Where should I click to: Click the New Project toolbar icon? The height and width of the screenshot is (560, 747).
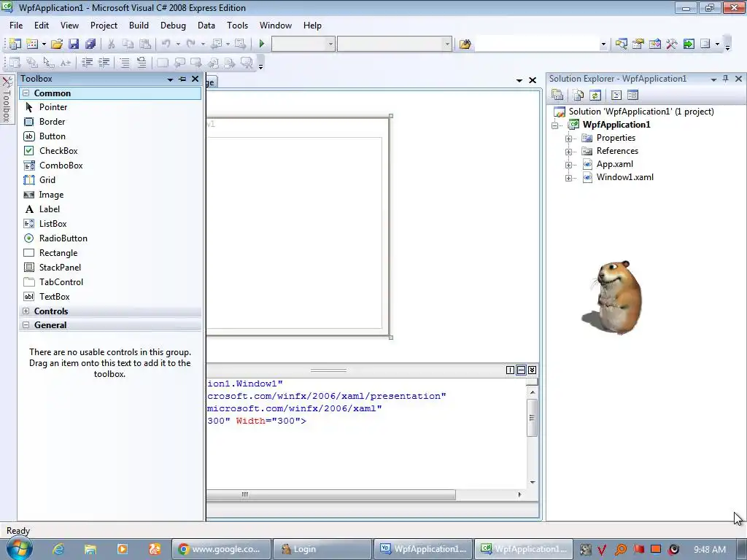coord(15,44)
